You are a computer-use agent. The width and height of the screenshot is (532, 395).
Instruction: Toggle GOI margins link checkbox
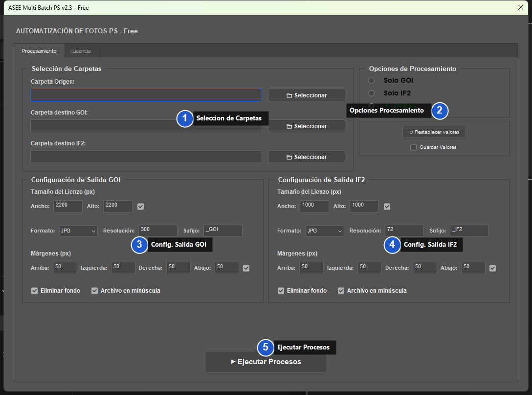point(246,268)
